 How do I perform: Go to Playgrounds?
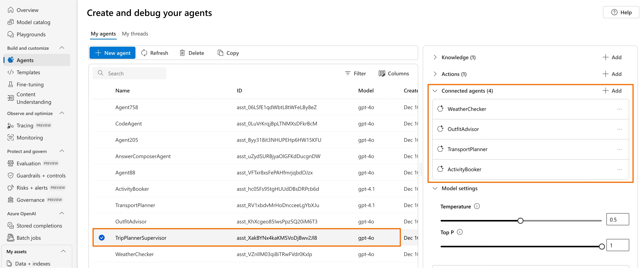(31, 34)
